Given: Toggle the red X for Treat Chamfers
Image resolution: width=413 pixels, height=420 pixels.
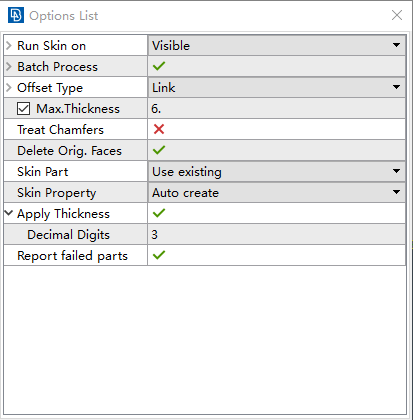Looking at the screenshot, I should pyautogui.click(x=159, y=129).
